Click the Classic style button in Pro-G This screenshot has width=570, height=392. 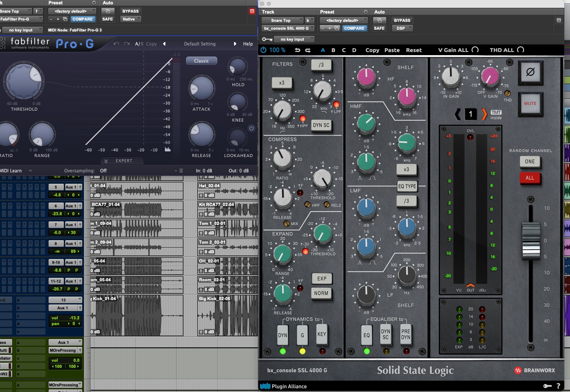tap(202, 61)
